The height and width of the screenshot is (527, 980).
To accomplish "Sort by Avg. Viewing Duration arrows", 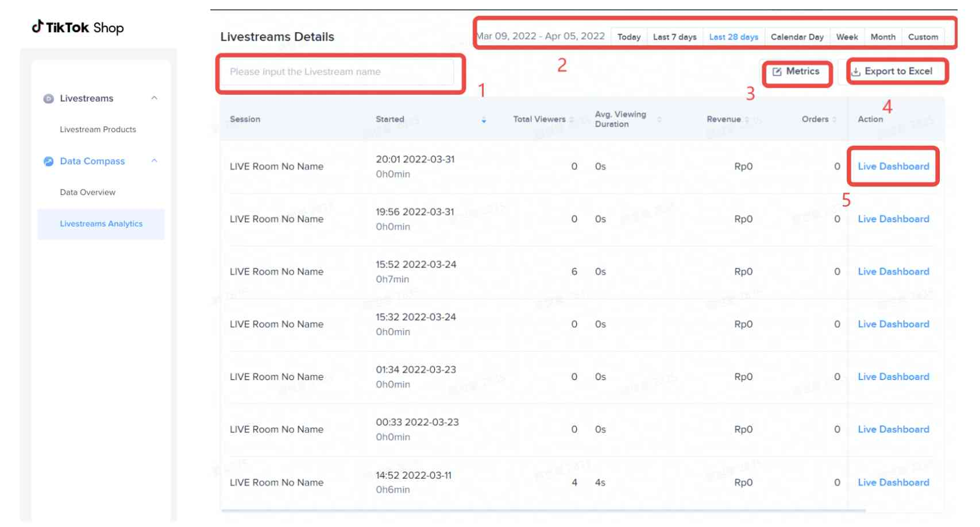I will [659, 119].
